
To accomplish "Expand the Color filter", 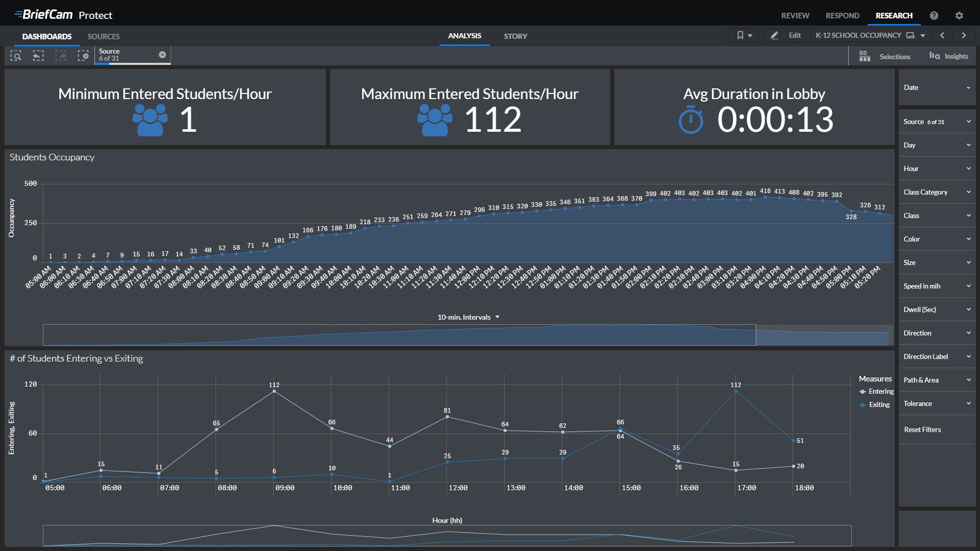I will 937,239.
